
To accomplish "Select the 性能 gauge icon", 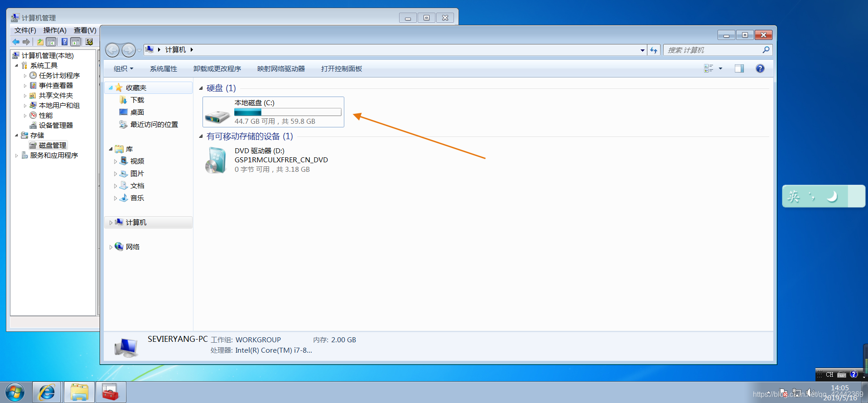I will point(33,116).
